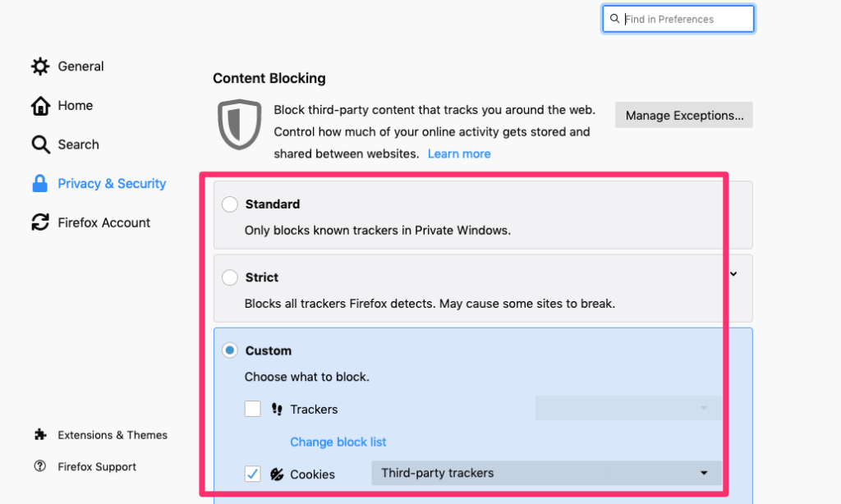Viewport: 841px width, 504px height.
Task: Switch to the Home preferences tab
Action: (75, 106)
